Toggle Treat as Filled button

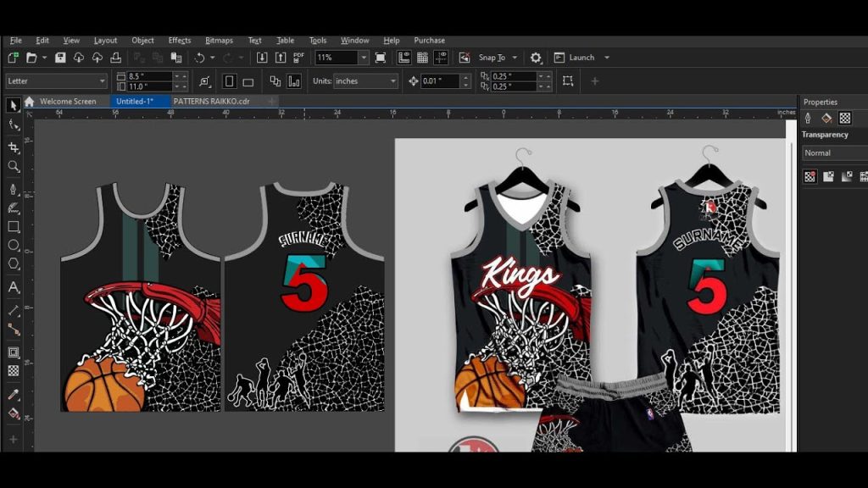(567, 81)
